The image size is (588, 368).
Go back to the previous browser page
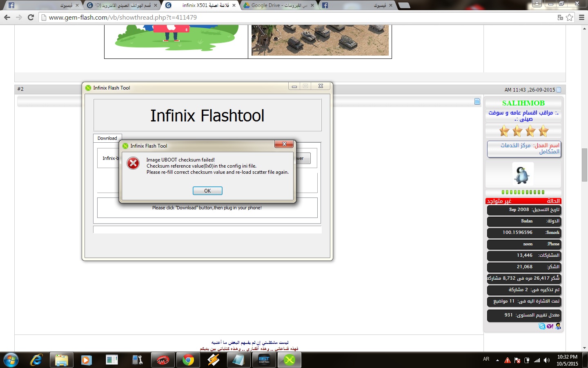point(7,17)
